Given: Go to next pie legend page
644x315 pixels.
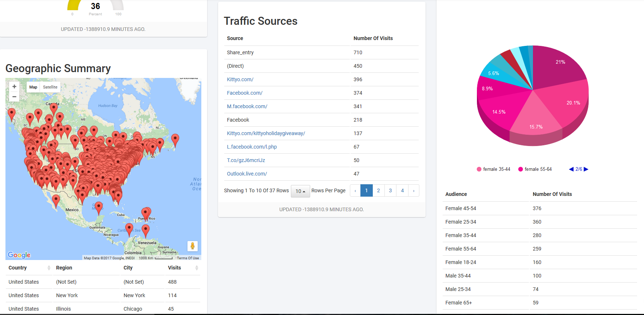Looking at the screenshot, I should [586, 169].
